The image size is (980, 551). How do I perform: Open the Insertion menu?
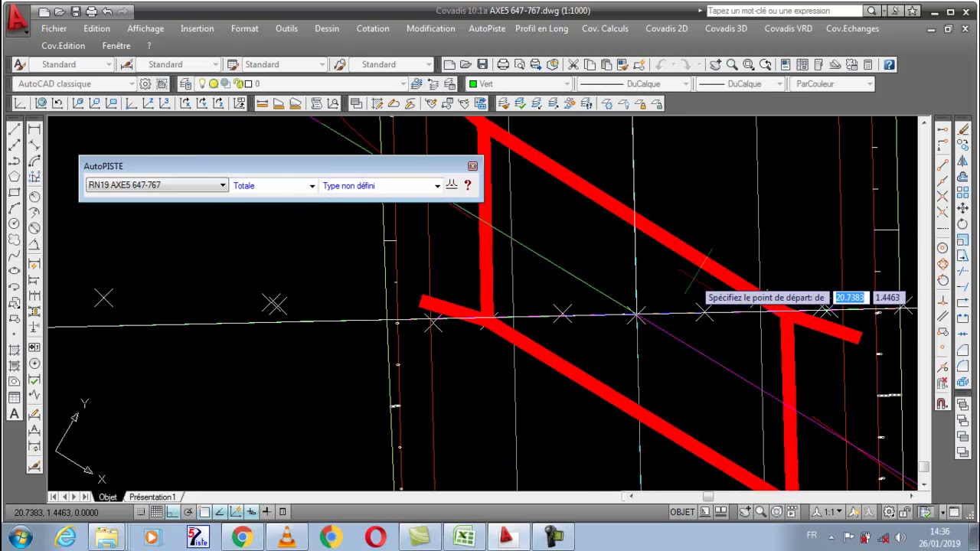pos(197,28)
